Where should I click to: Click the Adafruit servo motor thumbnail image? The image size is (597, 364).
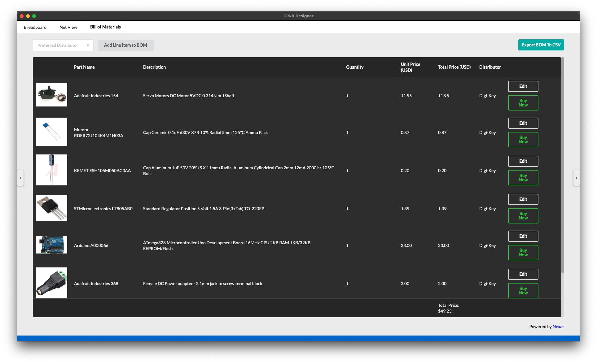(51, 95)
